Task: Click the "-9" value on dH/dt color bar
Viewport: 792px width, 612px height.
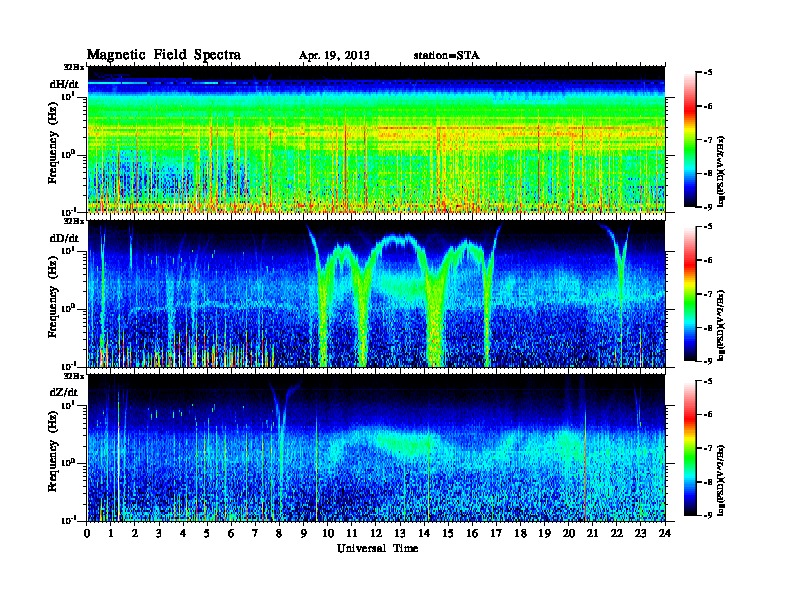Action: point(708,207)
